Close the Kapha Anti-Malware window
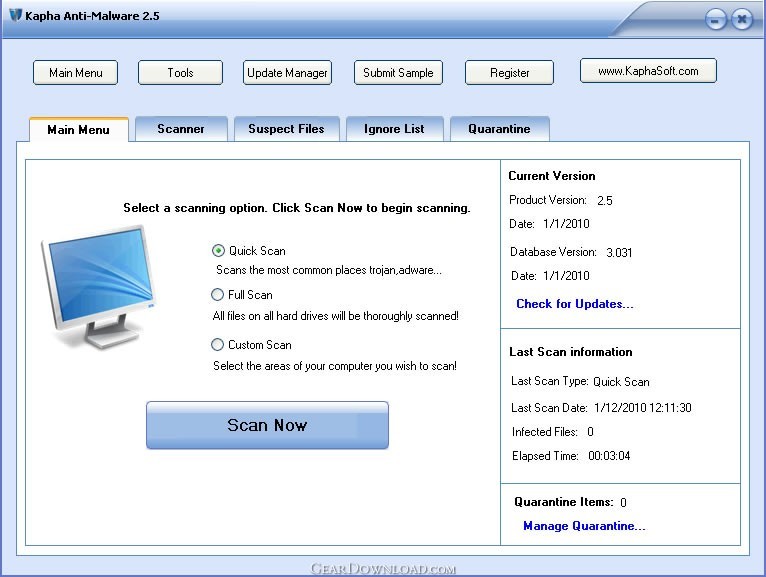 [742, 20]
